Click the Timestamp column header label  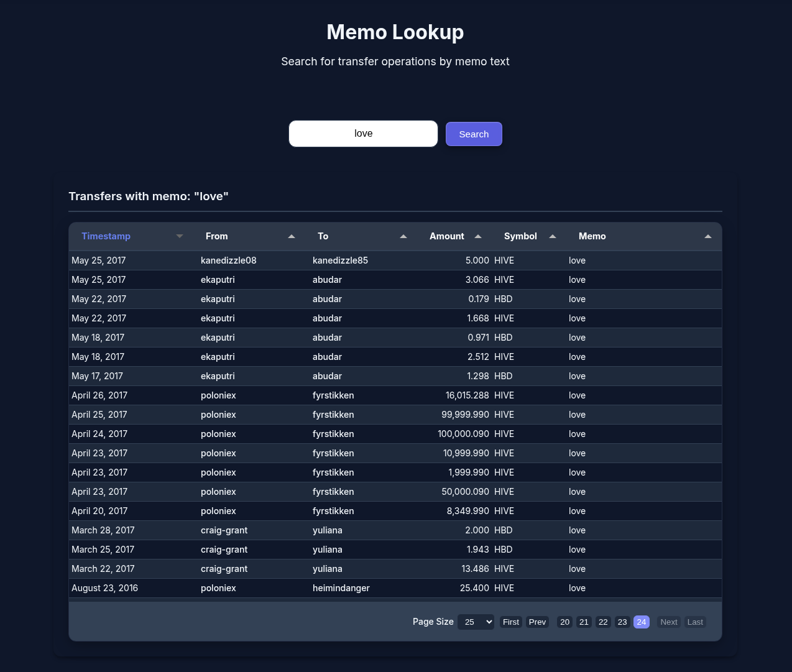tap(106, 236)
